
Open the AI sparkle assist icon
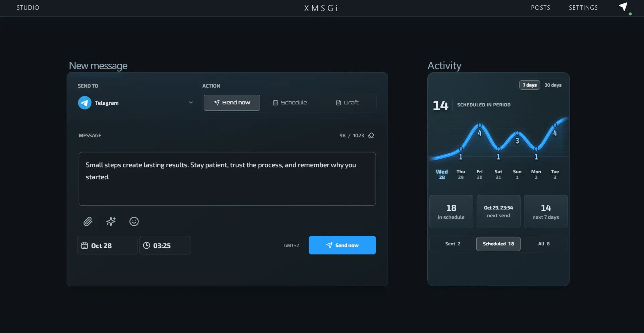point(111,222)
